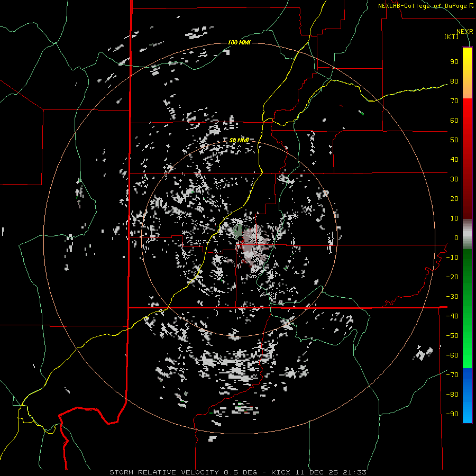
Task: Click the NEXLAB-College of DuPage credit text
Action: [425, 6]
